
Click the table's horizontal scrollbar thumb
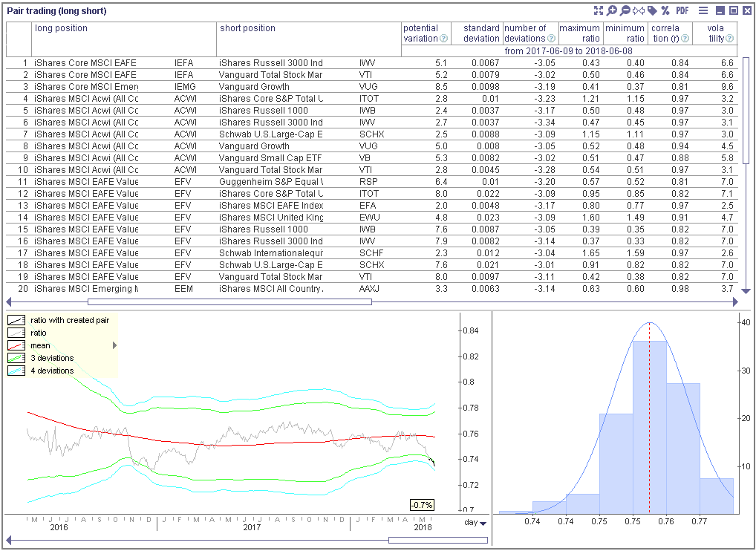point(229,301)
